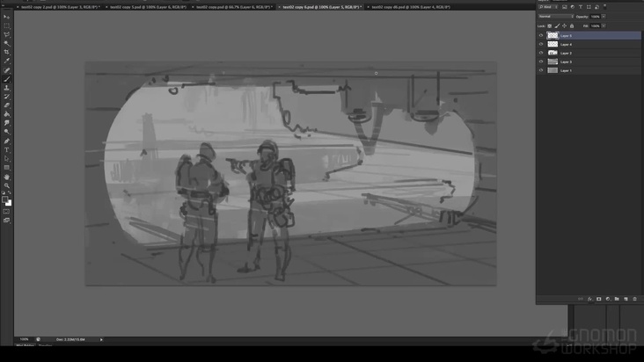The image size is (644, 362).
Task: Hide Layer 2 using its eye icon
Action: click(x=541, y=53)
